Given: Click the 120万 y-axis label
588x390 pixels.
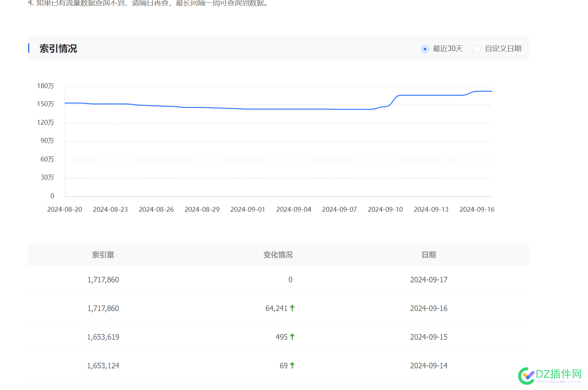Looking at the screenshot, I should 45,123.
